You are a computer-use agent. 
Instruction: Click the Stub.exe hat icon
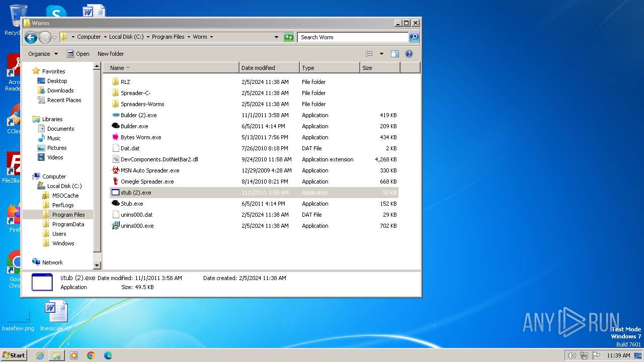(115, 204)
